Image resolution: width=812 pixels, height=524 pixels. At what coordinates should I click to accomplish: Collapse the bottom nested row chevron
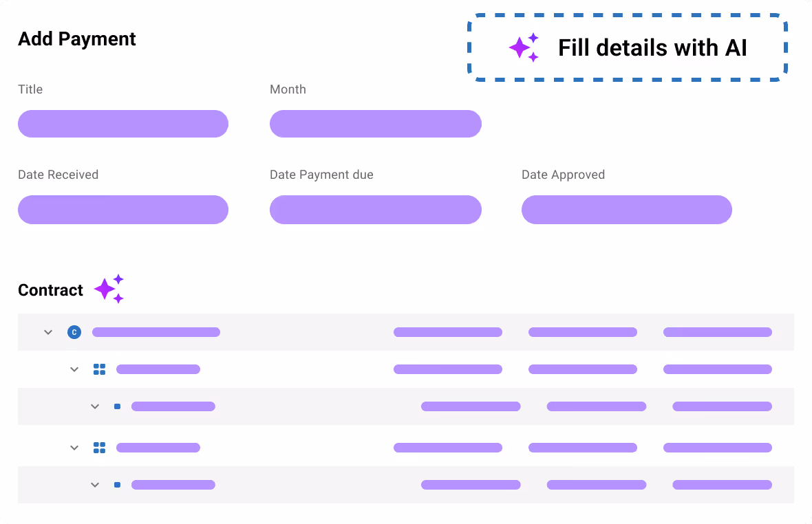[x=95, y=484]
